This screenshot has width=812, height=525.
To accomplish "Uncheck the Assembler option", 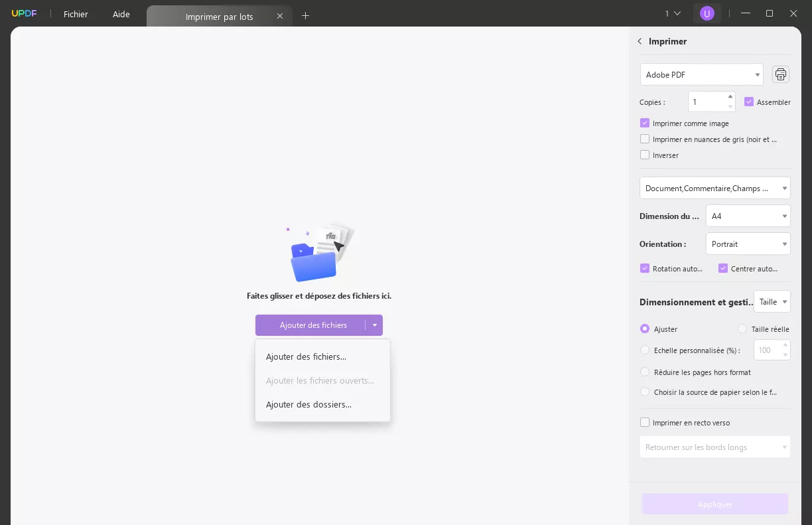I will pyautogui.click(x=749, y=102).
